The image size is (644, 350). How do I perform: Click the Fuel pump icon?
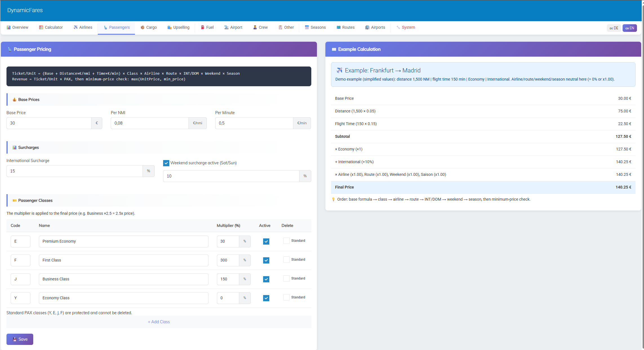coord(203,27)
